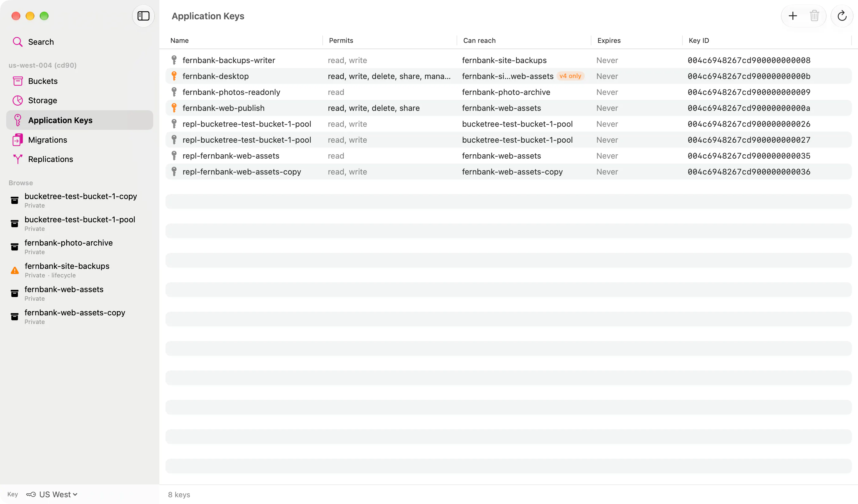Click the 8 keys status text
Screen dimensions: 858x504
pyautogui.click(x=179, y=495)
